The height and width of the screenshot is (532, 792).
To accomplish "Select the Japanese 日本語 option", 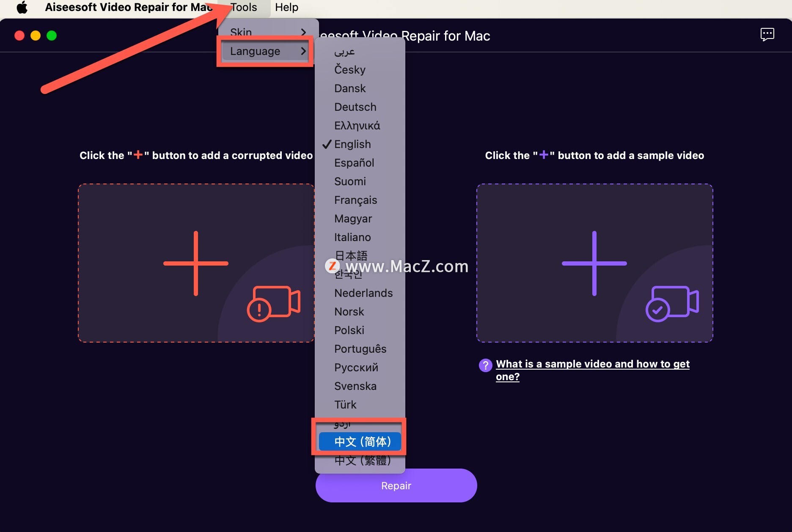I will (x=360, y=255).
